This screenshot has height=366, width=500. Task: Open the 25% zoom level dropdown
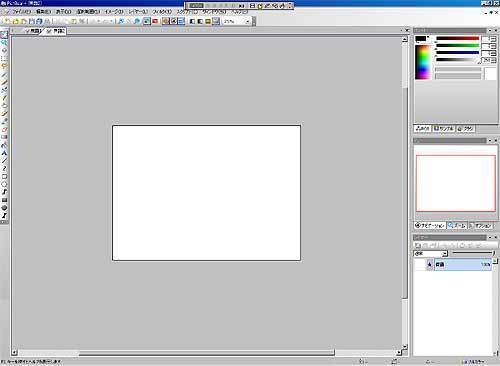coord(247,21)
